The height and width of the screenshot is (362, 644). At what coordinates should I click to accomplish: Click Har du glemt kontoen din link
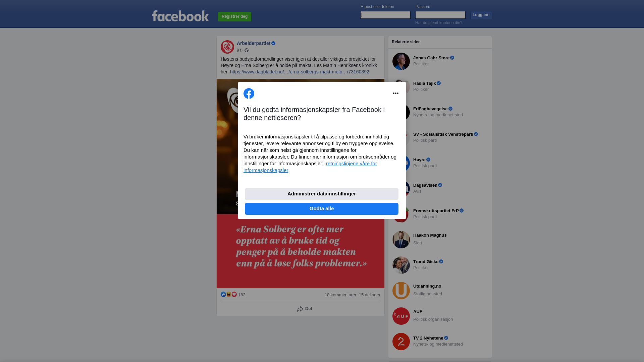[439, 23]
